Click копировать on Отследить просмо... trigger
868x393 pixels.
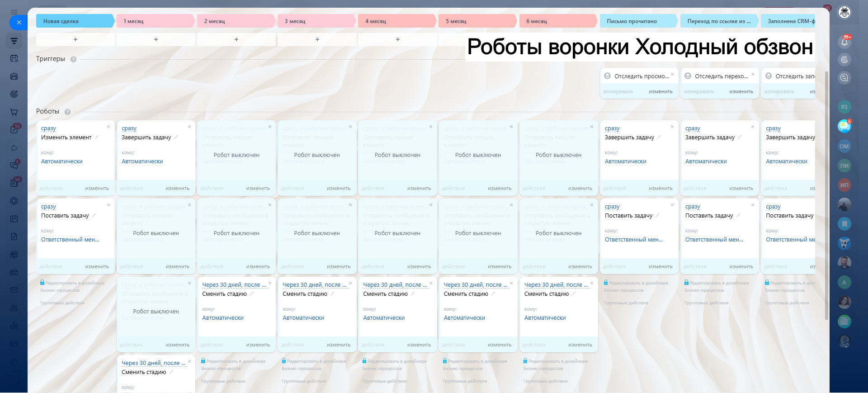click(618, 91)
